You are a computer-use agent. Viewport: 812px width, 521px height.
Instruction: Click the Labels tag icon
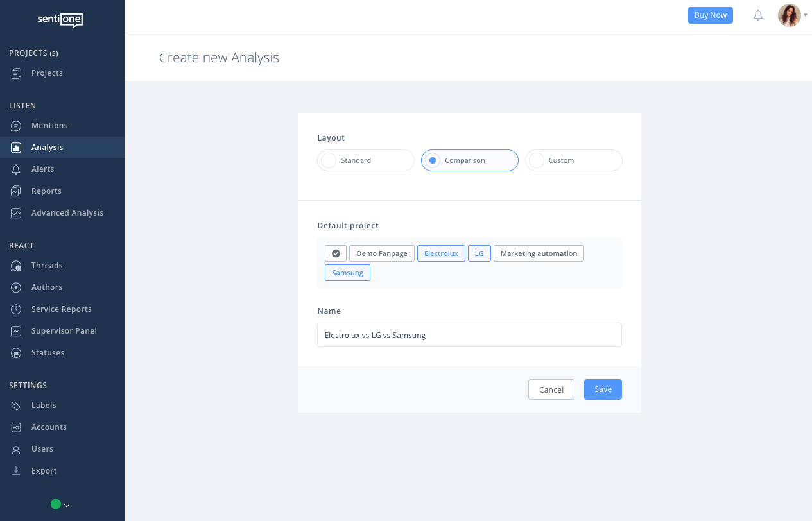pyautogui.click(x=17, y=406)
